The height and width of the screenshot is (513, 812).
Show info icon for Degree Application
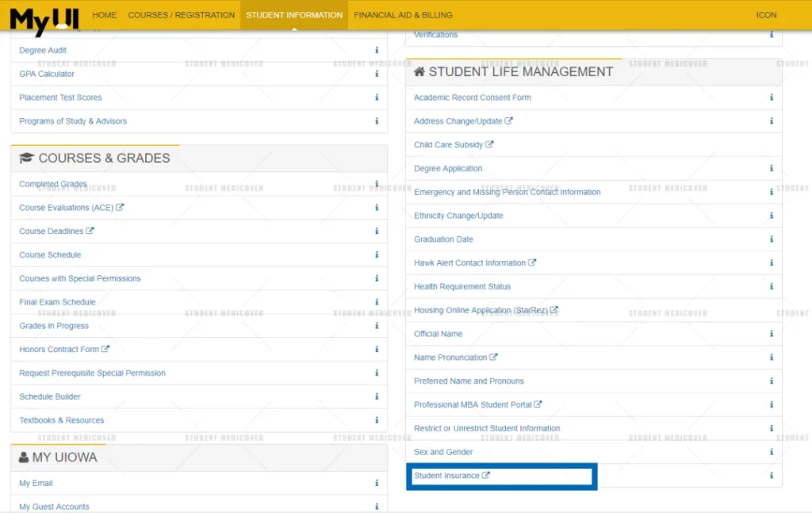click(x=771, y=168)
